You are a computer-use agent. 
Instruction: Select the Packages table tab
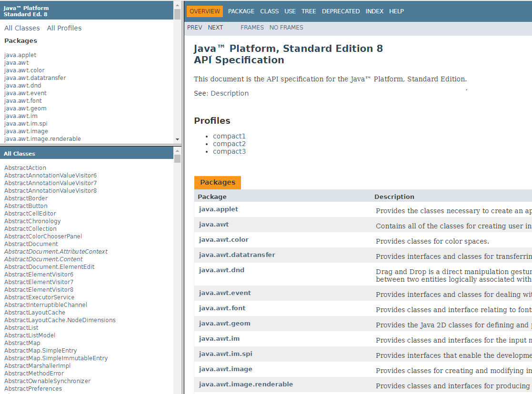tap(218, 182)
